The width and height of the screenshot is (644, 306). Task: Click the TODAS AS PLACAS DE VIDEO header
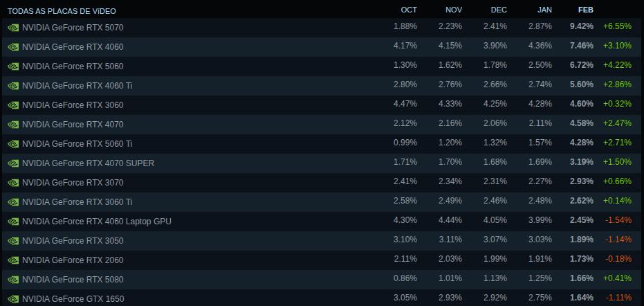(62, 11)
